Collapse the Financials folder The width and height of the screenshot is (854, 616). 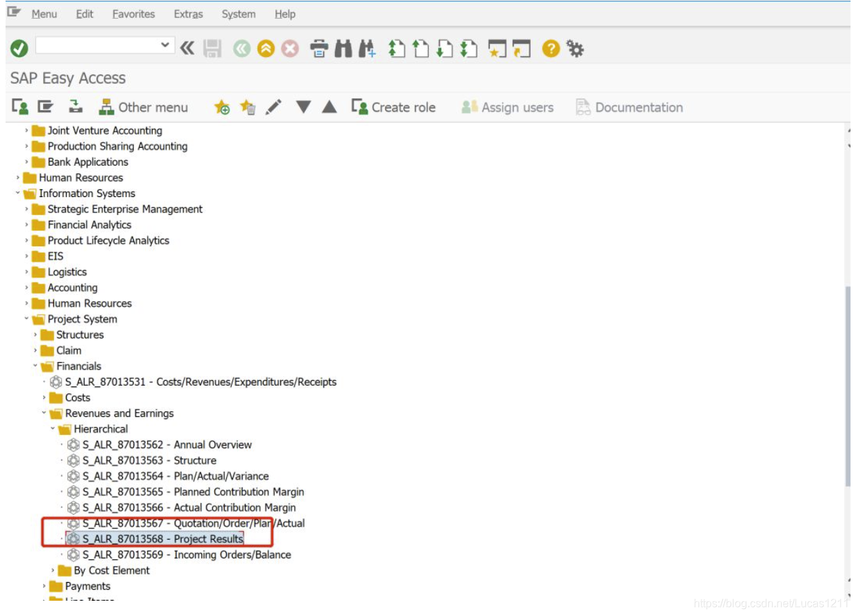(35, 366)
